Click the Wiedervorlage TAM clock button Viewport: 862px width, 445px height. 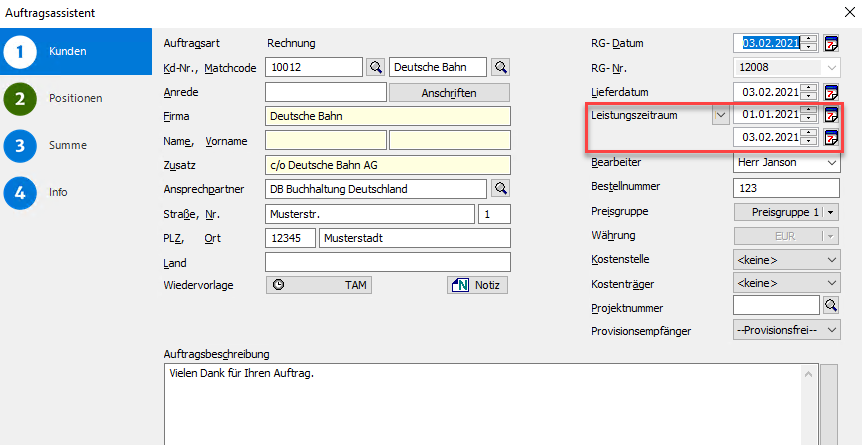point(320,284)
